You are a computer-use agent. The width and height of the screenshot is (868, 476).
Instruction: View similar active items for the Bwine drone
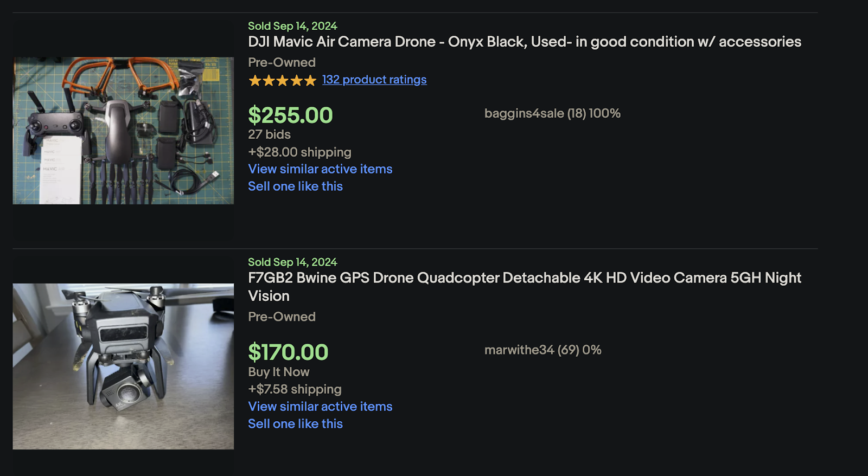320,406
